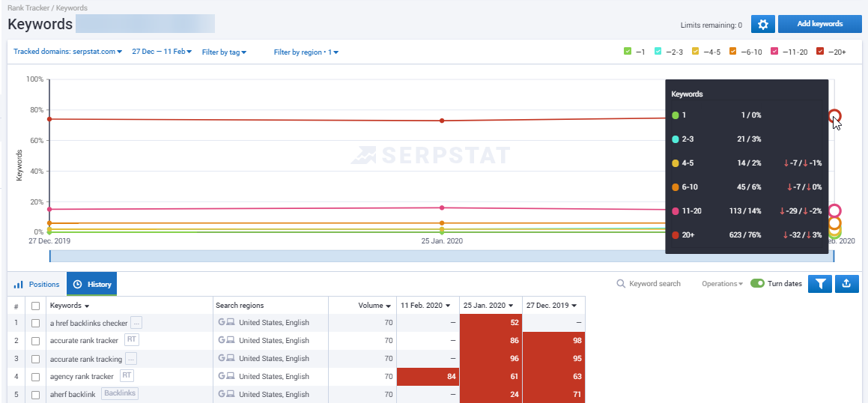Check the box for agency rank tracker
868x403 pixels.
[35, 377]
